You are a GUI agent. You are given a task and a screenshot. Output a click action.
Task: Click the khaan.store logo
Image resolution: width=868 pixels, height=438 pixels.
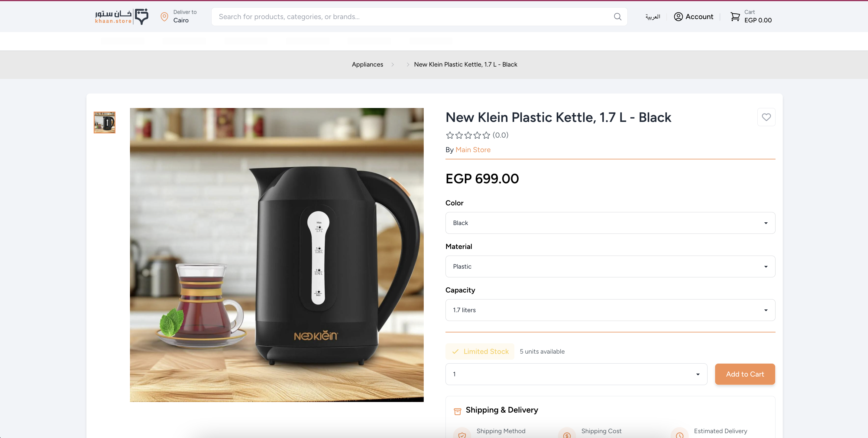(x=121, y=17)
